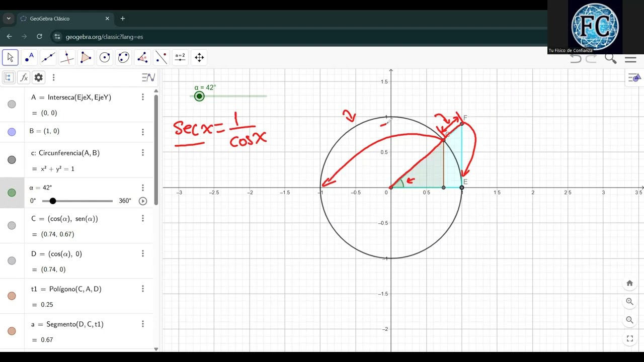Open more options for Segmento row

tap(143, 324)
